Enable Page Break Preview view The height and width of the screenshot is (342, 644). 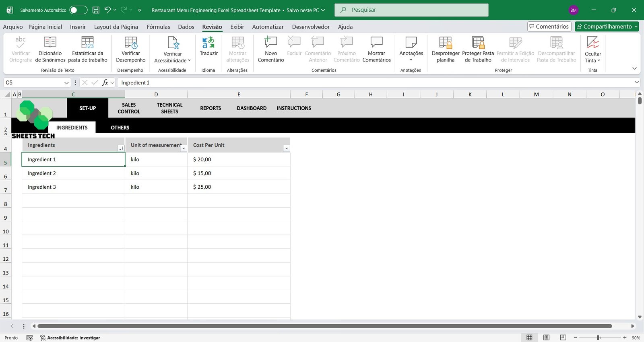(x=563, y=338)
